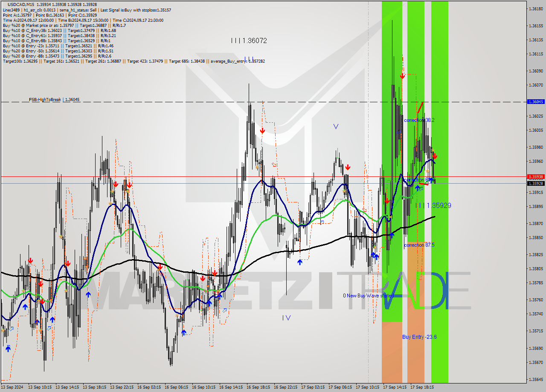Click the '0 New Buy Wave started' label
The image size is (546, 392).
[x=369, y=295]
